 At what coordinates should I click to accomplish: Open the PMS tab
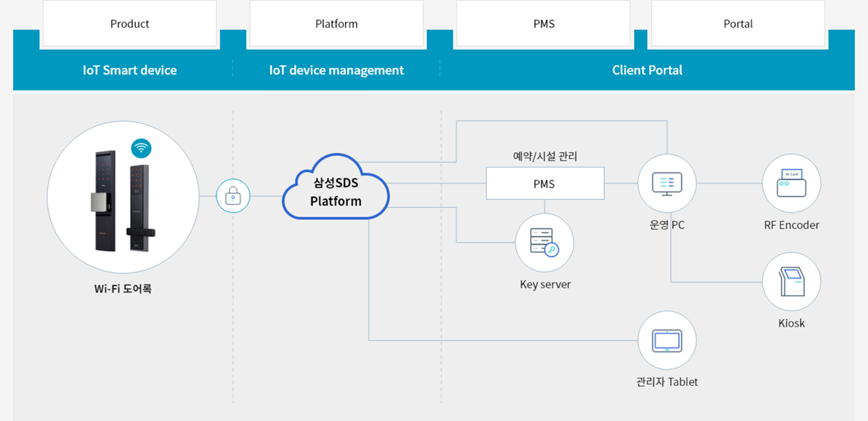[544, 24]
